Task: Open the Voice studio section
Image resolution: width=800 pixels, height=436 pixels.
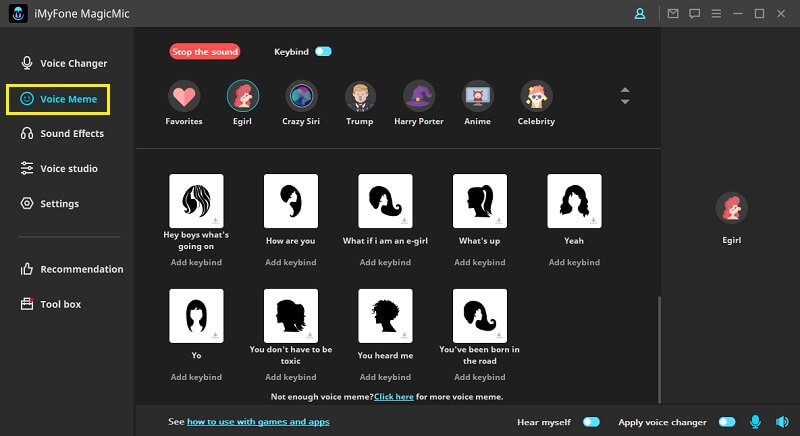Action: [59, 168]
